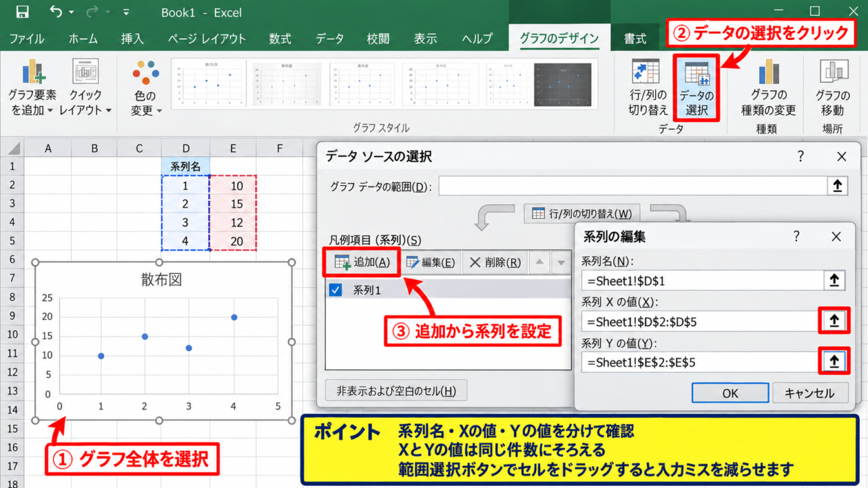Switch to the 書式 tab

[x=635, y=39]
